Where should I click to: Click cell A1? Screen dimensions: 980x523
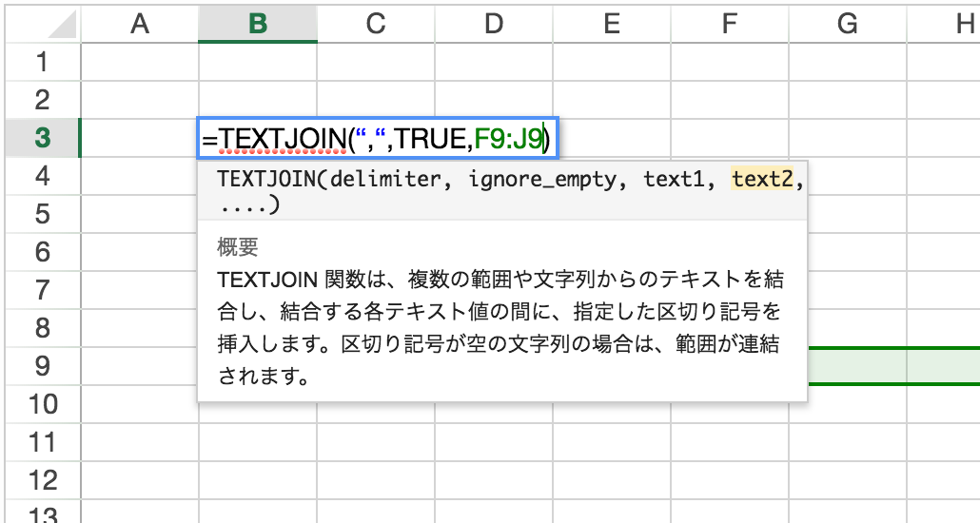pyautogui.click(x=140, y=62)
